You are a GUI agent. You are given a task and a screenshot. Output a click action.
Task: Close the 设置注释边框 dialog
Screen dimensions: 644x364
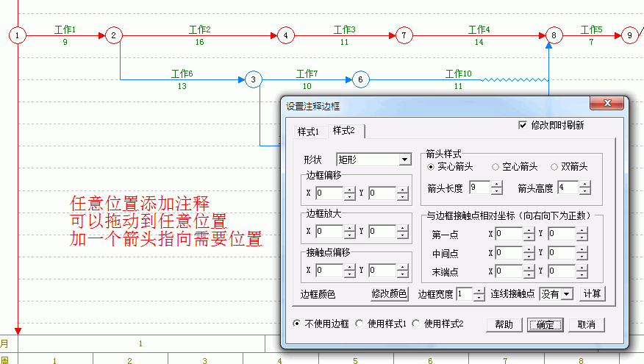[x=607, y=103]
